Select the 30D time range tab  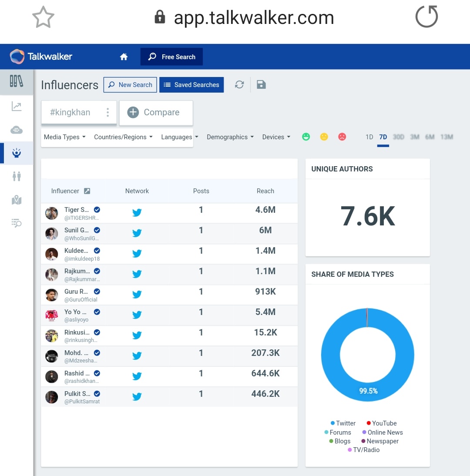(x=398, y=137)
